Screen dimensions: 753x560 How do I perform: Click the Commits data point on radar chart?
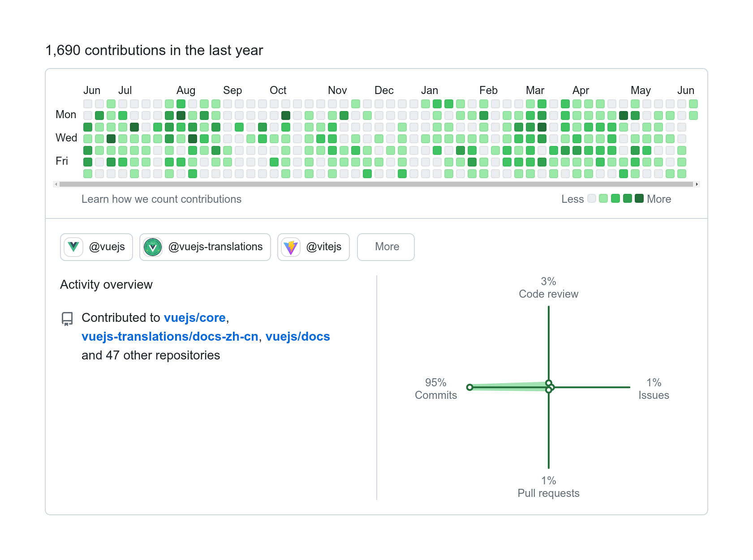[x=469, y=387]
